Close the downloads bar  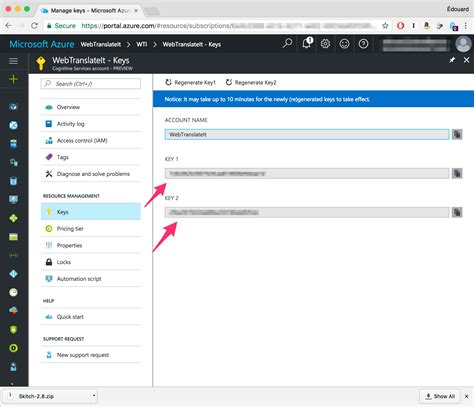[467, 396]
